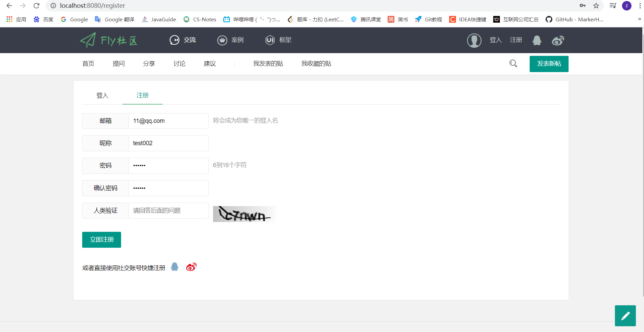Open the floating pencil compose button
Viewport: 644px width, 332px height.
pos(625,316)
